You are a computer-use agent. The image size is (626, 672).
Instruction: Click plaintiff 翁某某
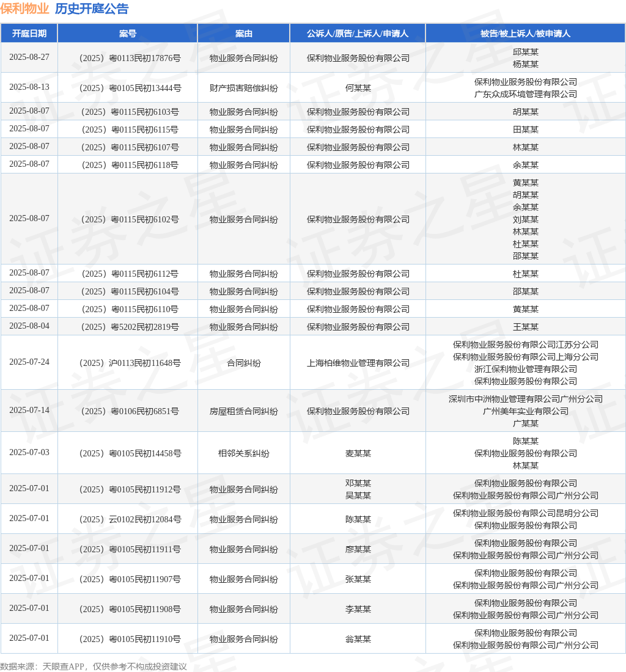click(358, 640)
